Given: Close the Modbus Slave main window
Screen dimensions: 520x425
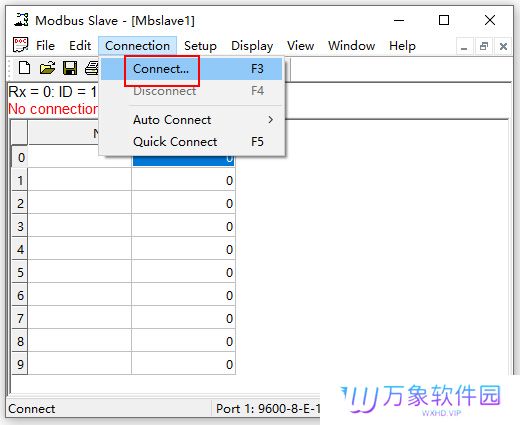Looking at the screenshot, I should pos(490,20).
